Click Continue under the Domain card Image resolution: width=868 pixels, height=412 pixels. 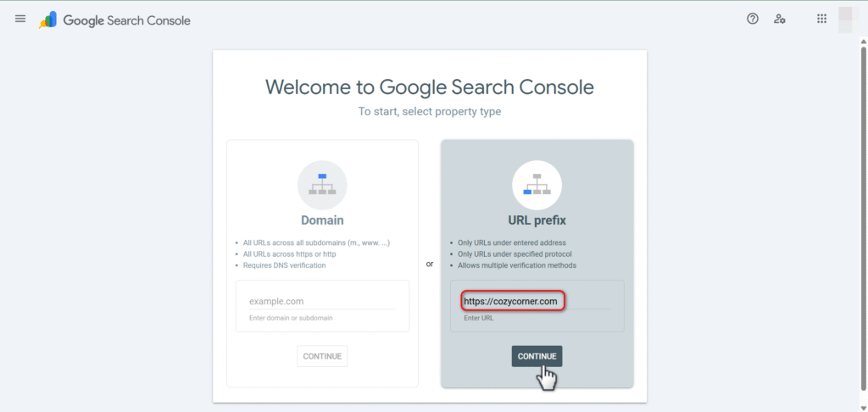(322, 356)
